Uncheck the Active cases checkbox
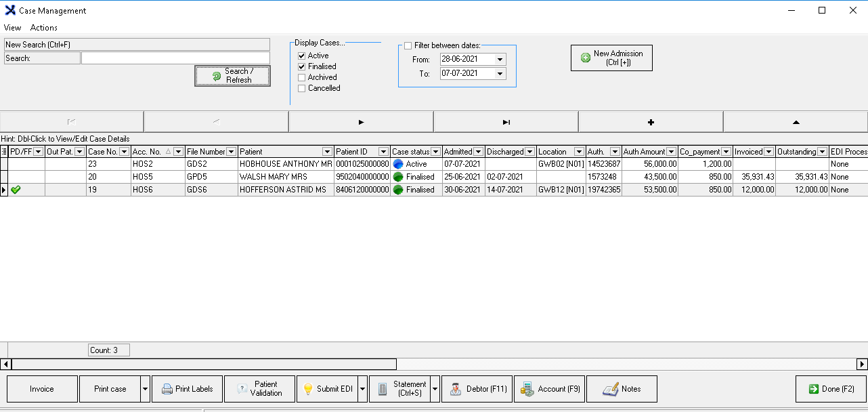Viewport: 868px width, 412px height. click(302, 56)
